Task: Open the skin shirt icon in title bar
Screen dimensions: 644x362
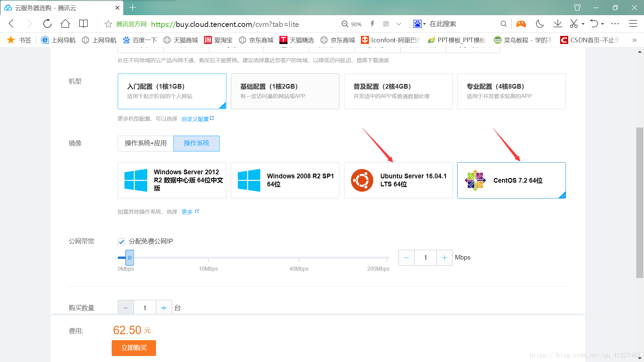Action: 577,7
